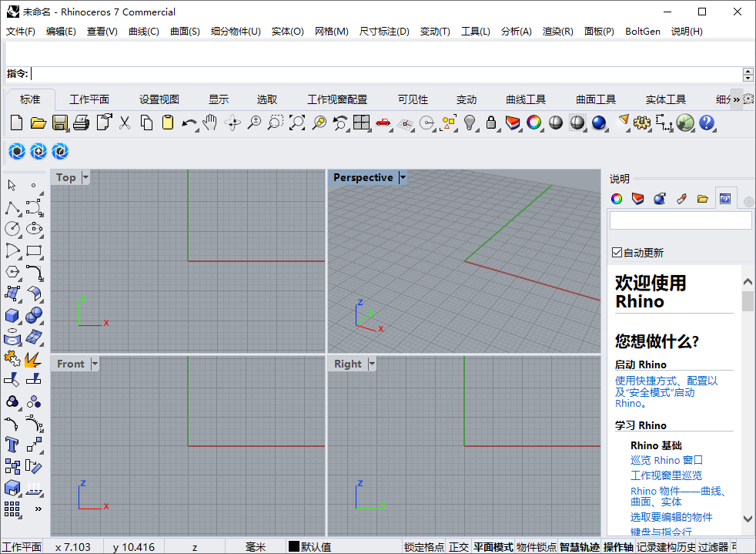Click the 指令 command input field

pyautogui.click(x=386, y=74)
